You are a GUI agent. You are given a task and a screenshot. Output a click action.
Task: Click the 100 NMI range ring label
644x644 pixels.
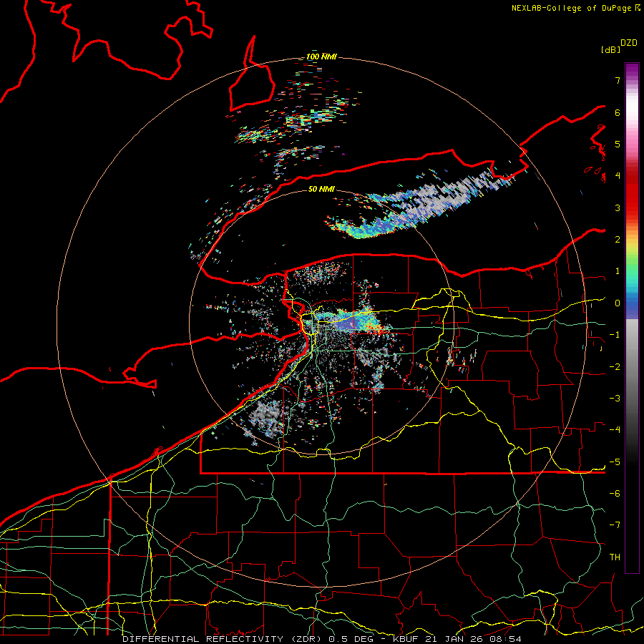321,57
